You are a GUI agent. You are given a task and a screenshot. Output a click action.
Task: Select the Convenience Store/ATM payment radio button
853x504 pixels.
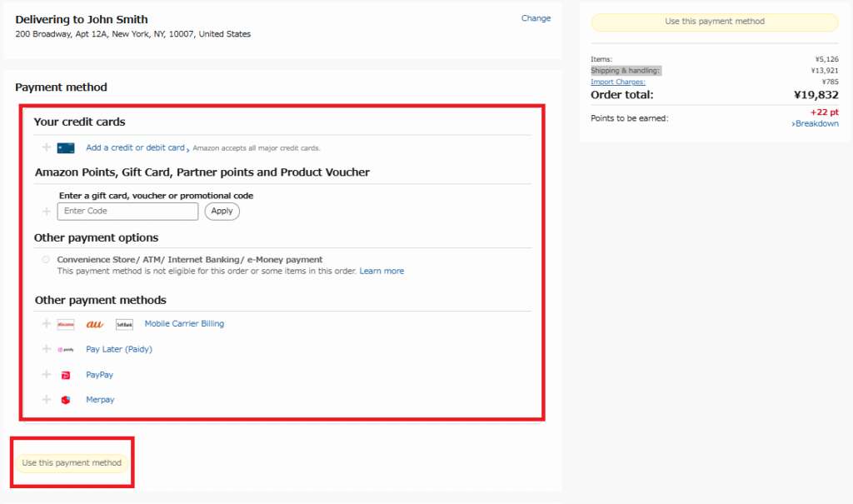pyautogui.click(x=46, y=260)
